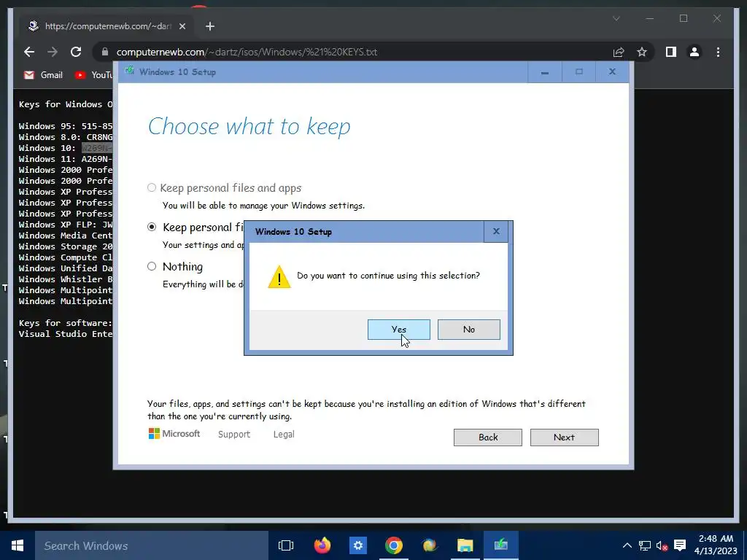Click the Search Windows box
Screen dimensions: 747x560
pos(152,545)
